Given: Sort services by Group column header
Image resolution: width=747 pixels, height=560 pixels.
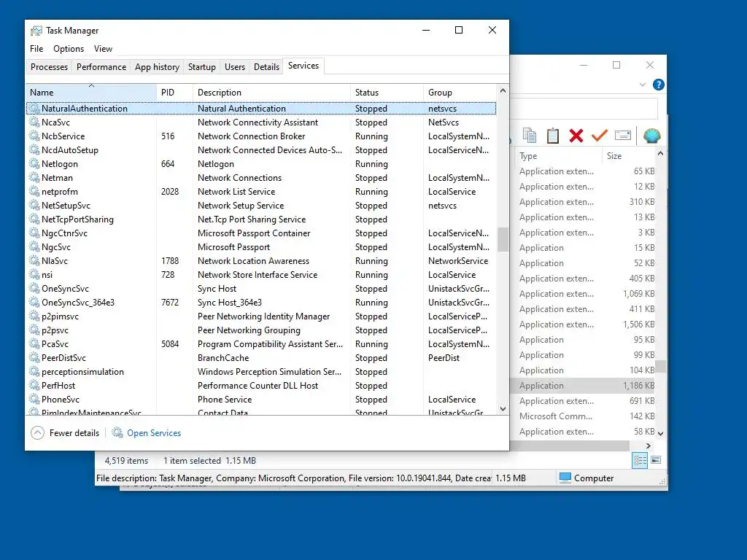Looking at the screenshot, I should [x=460, y=93].
